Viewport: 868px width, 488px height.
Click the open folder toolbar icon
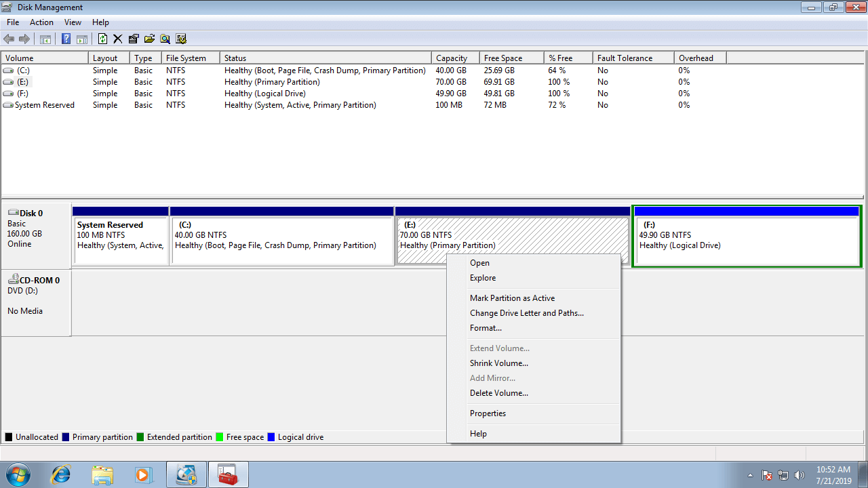149,39
